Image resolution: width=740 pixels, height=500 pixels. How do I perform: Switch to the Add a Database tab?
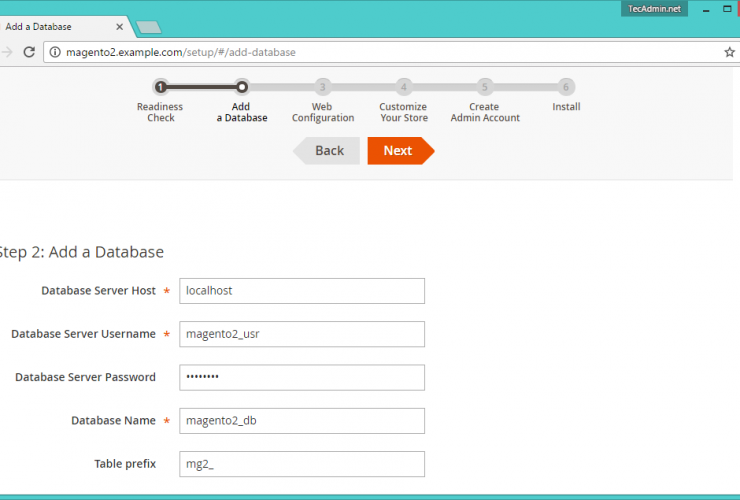tap(60, 26)
